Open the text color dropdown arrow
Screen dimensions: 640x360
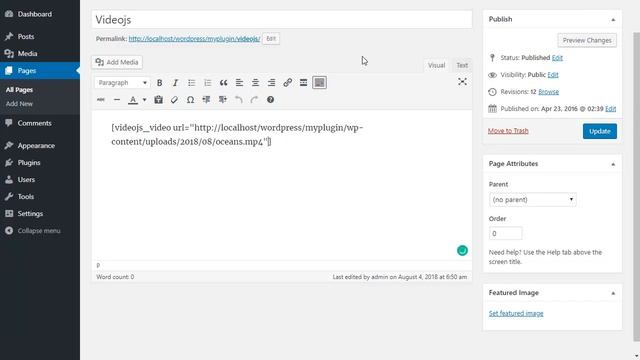pos(144,100)
